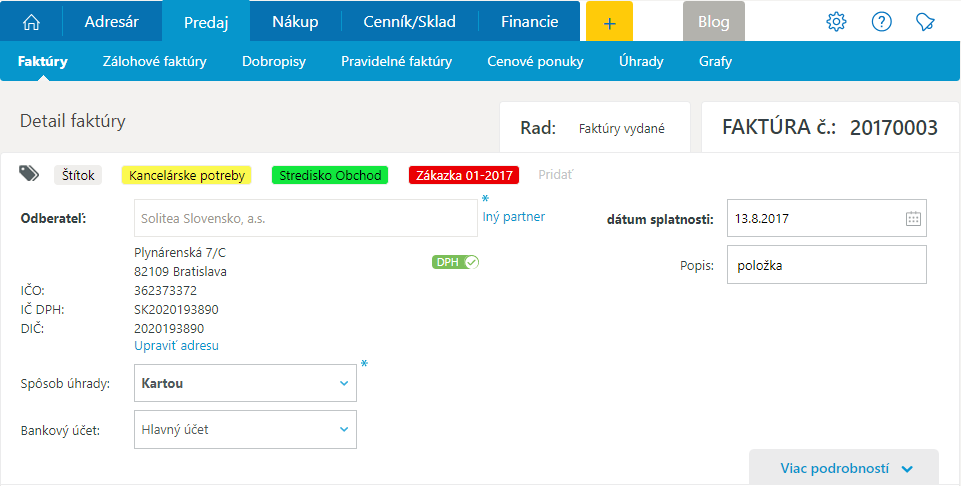This screenshot has height=486, width=961.
Task: Open the calendar picker for dátum splatnosti
Action: [912, 218]
